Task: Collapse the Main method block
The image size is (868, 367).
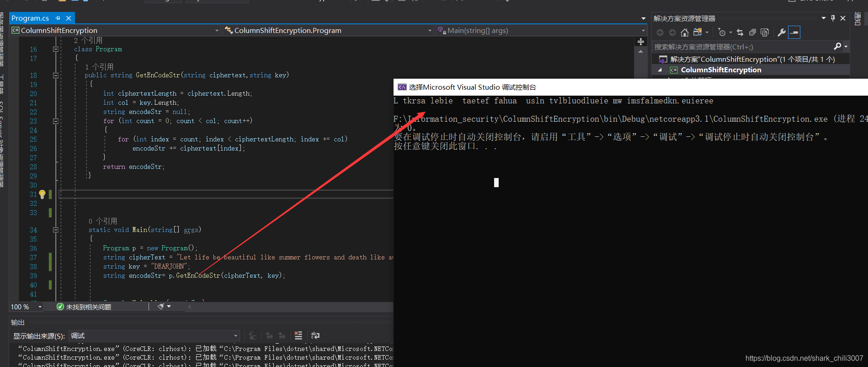Action: click(x=56, y=230)
